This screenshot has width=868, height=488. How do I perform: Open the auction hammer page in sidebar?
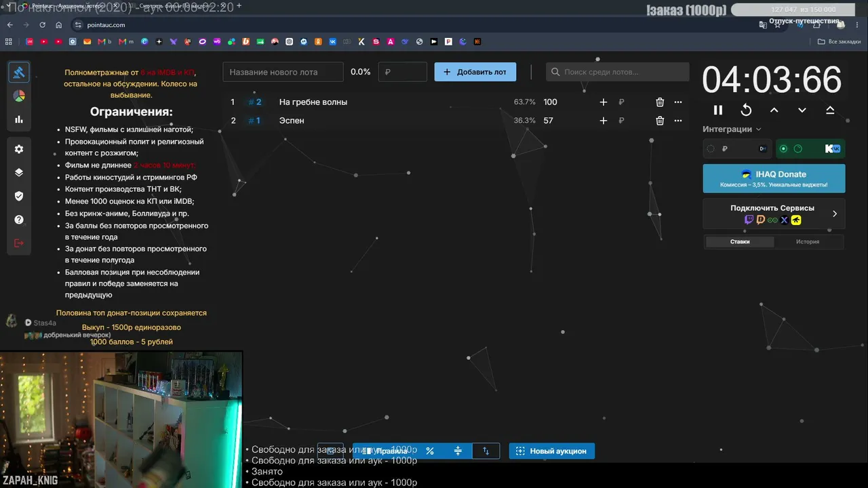click(x=19, y=72)
